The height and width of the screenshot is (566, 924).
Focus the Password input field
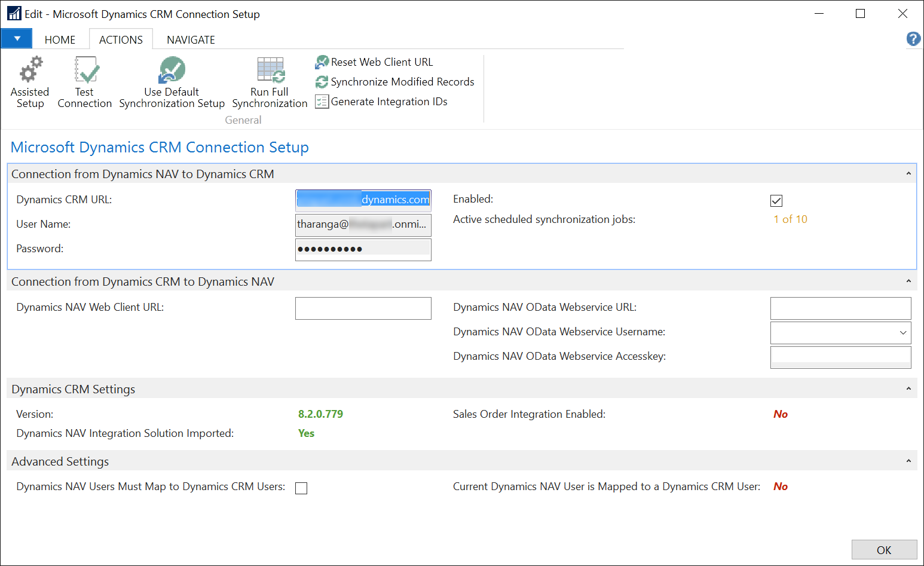point(363,249)
